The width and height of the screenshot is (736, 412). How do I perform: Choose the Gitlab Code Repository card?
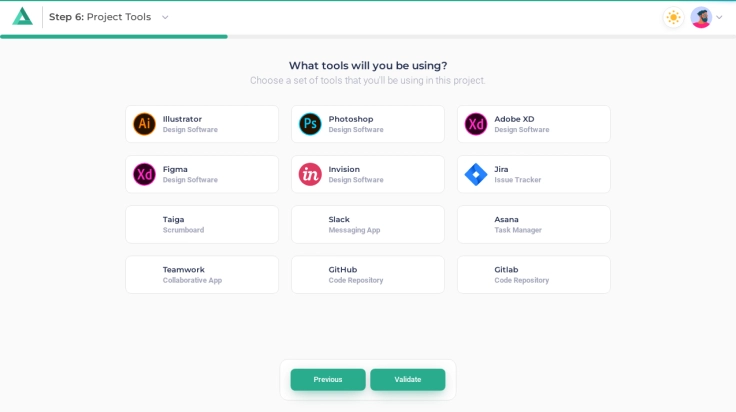(x=534, y=274)
